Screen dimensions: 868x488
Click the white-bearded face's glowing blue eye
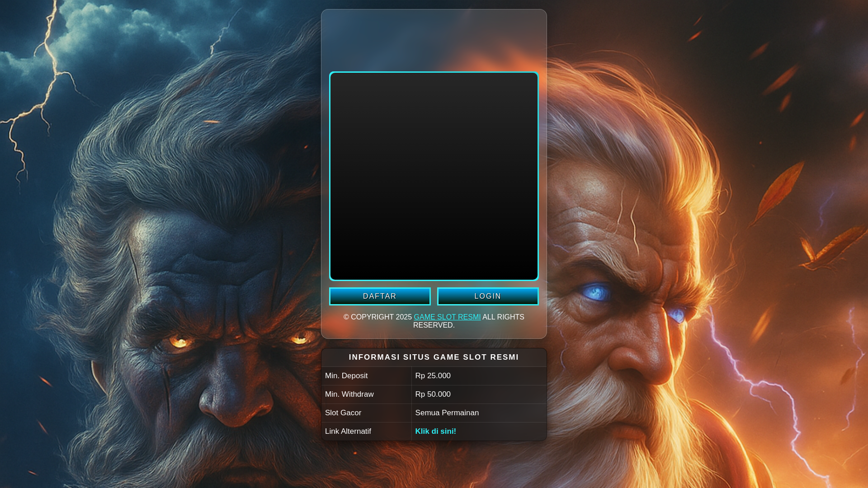tap(597, 293)
